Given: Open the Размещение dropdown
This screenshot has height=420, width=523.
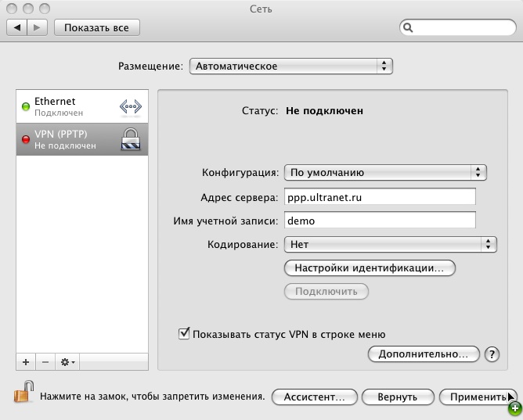Looking at the screenshot, I should click(290, 66).
